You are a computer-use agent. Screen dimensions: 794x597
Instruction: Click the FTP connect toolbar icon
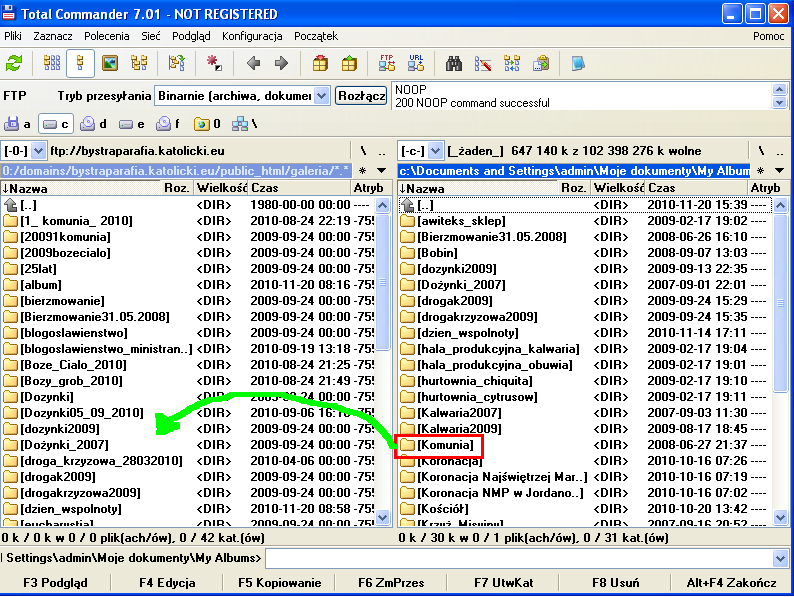point(387,63)
